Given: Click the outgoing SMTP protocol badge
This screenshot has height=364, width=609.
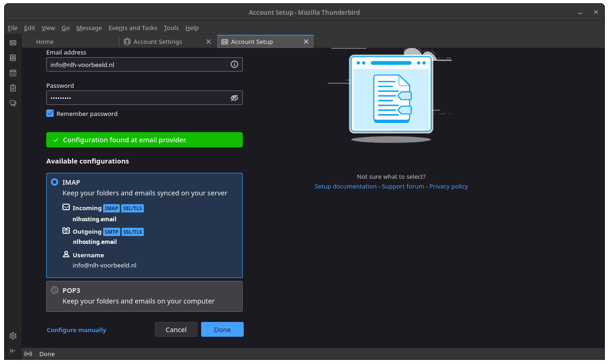Looking at the screenshot, I should 111,232.
